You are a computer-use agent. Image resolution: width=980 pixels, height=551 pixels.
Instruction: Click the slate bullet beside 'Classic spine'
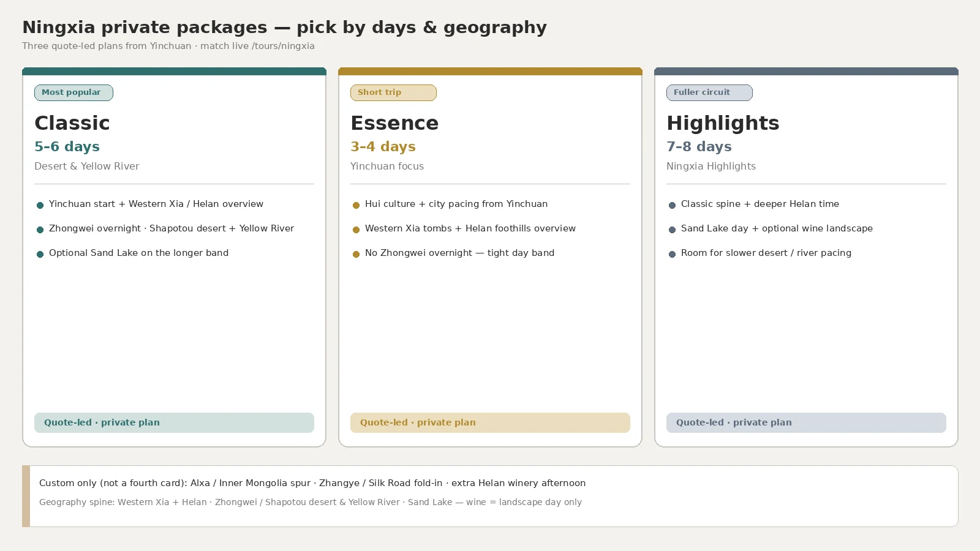(x=672, y=205)
